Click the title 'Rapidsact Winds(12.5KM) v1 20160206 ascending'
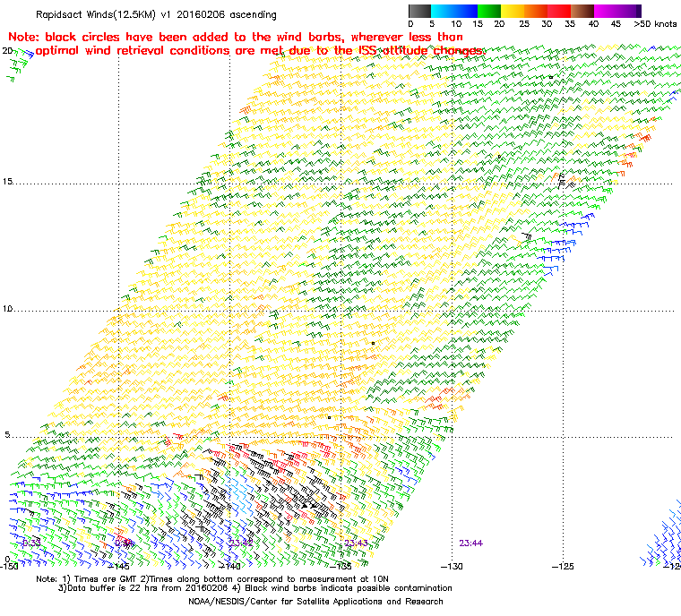Screen dimensions: 681x616 coord(156,14)
